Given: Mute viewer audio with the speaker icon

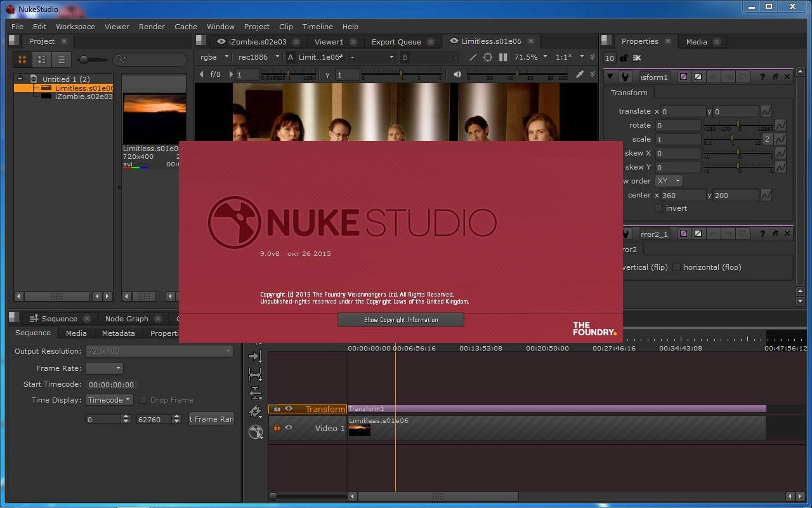Looking at the screenshot, I should coord(457,74).
